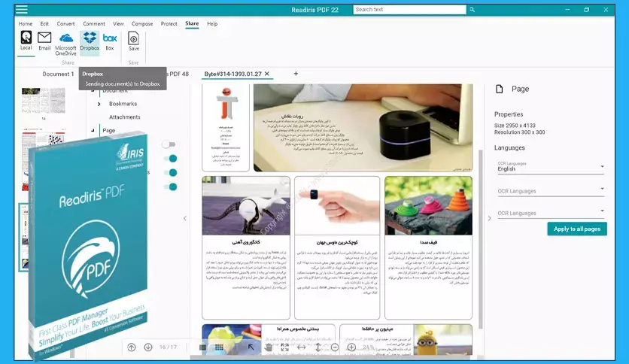
Task: Collapse the Page section
Action: [93, 130]
